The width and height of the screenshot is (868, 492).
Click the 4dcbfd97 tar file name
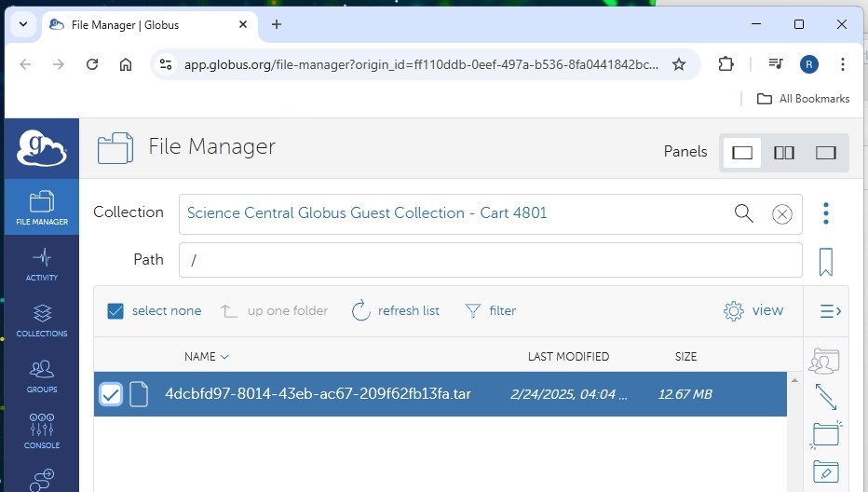coord(318,394)
